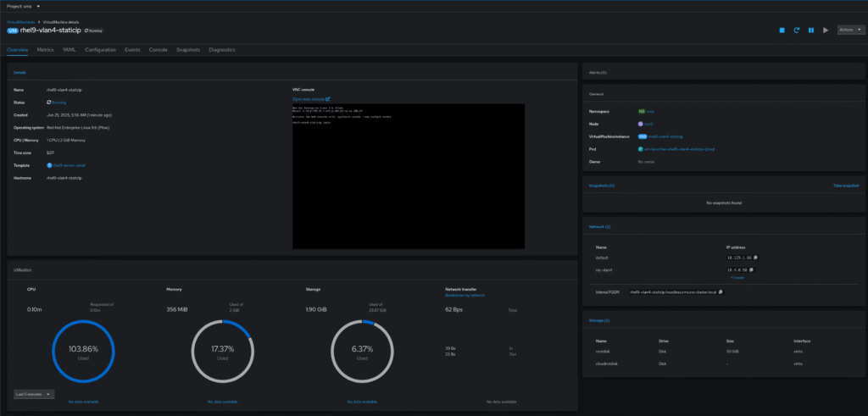
Task: Click the '1 CPU | 2 GiB Memory' value
Action: [66, 141]
